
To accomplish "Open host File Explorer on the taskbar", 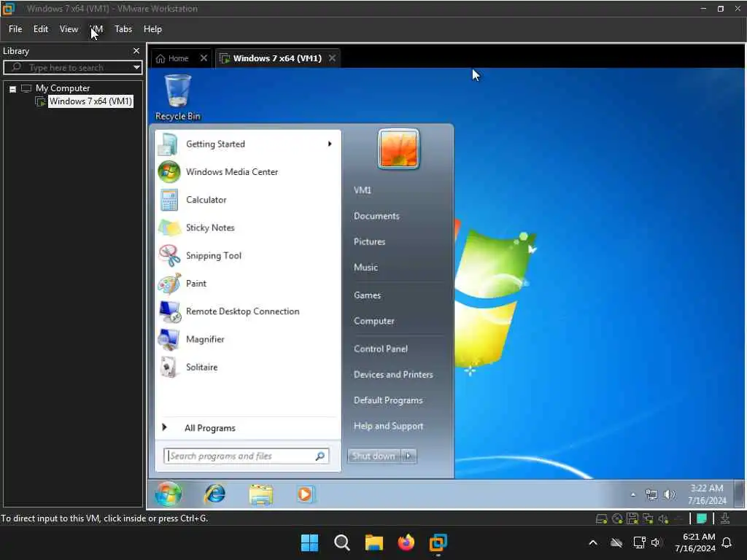I will coord(374,542).
